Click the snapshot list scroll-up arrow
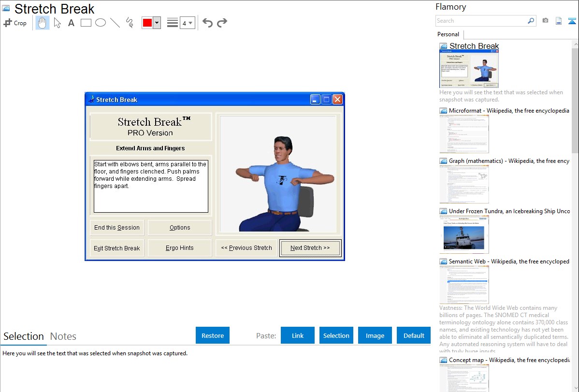 coord(575,44)
